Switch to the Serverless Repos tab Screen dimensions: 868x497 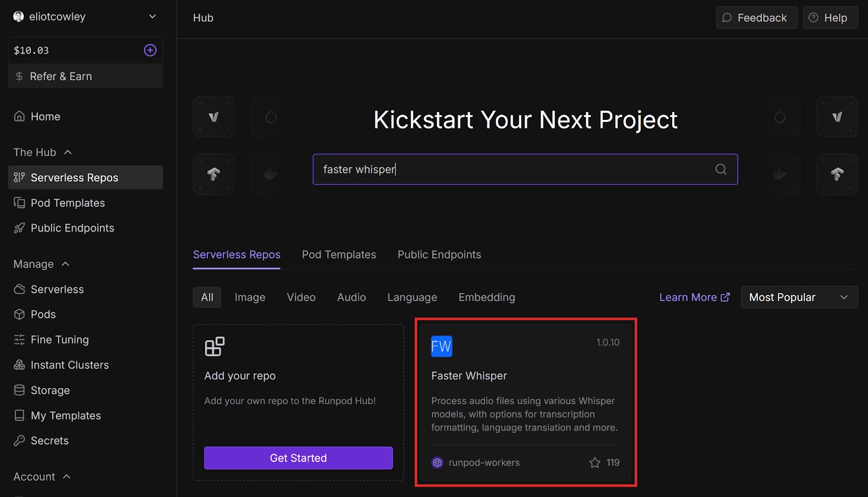[237, 254]
